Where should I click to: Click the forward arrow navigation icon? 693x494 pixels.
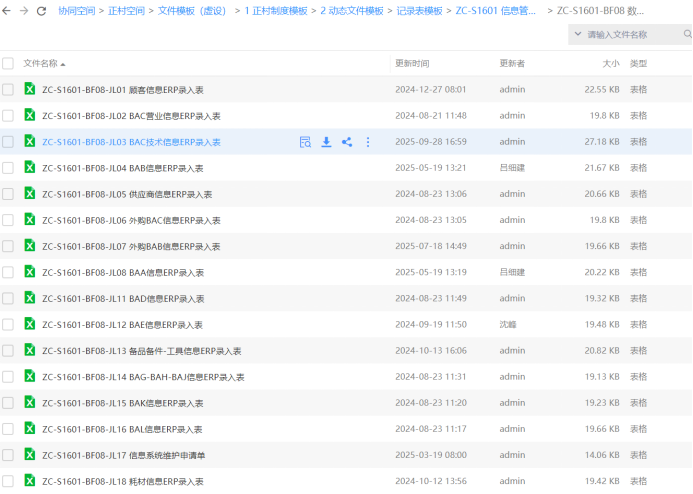tap(24, 11)
